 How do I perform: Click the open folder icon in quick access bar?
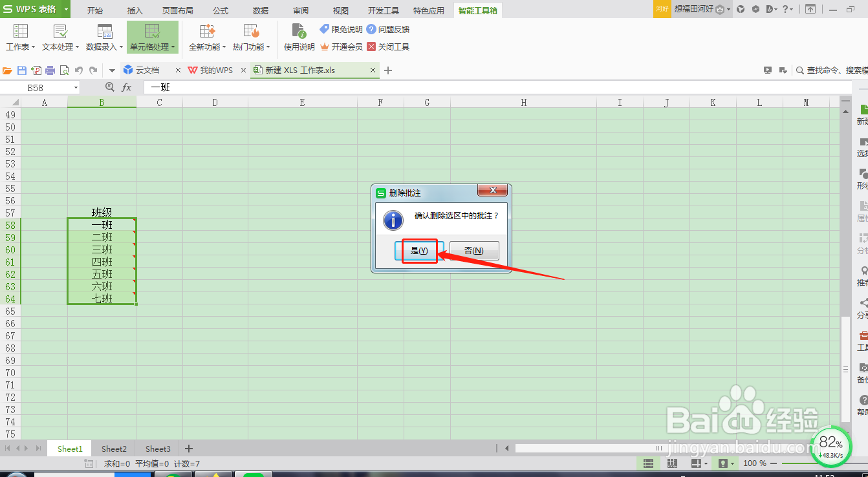(x=8, y=70)
